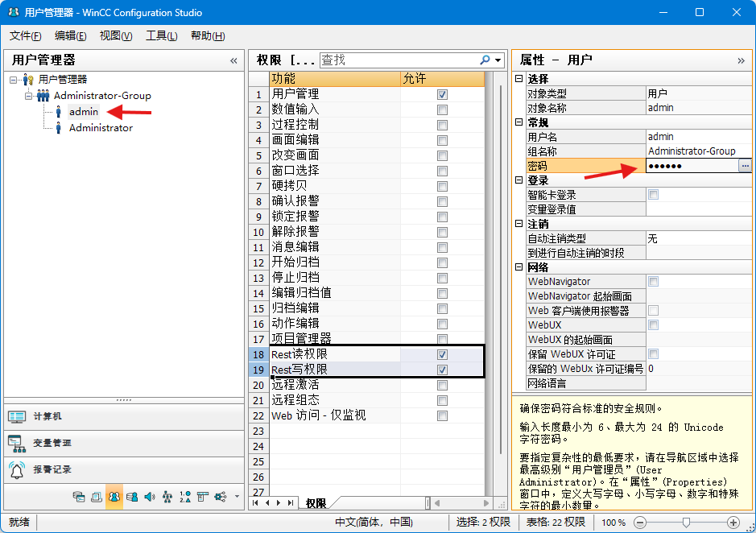
Task: Collapse the 用户管理器 navigation pane
Action: pos(233,60)
